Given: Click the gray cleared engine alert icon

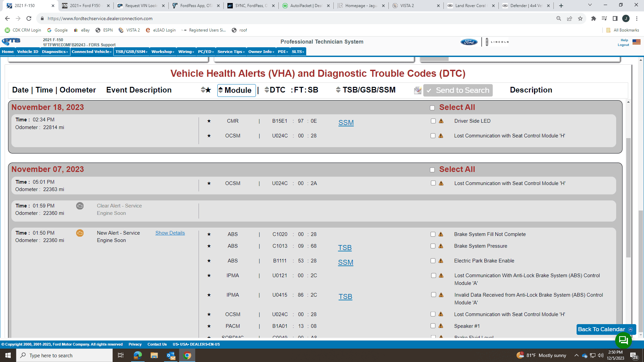Looking at the screenshot, I should click(x=80, y=206).
